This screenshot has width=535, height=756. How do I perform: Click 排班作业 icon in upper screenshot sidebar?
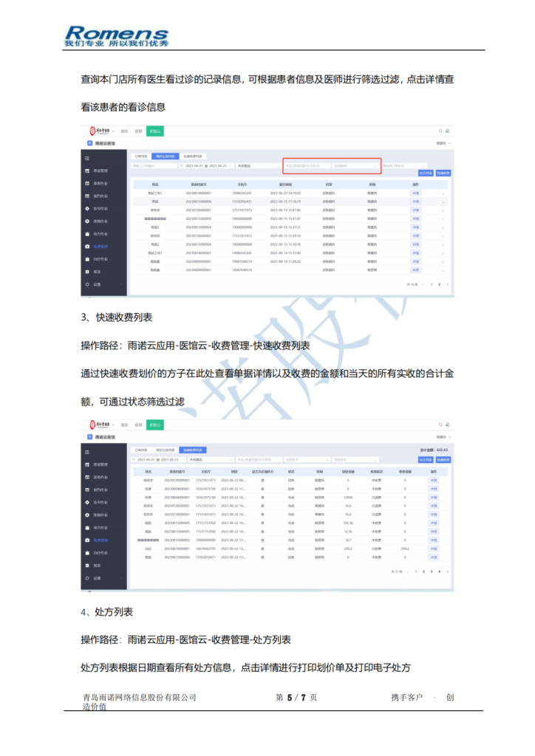click(87, 183)
